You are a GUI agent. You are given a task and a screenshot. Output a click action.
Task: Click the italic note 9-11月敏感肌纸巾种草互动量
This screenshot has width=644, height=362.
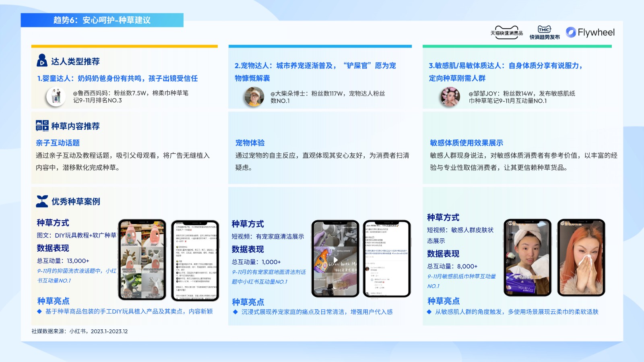[461, 281]
